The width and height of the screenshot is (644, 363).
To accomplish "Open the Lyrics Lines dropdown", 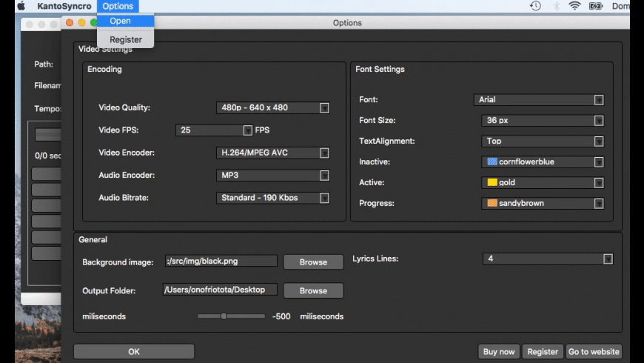I will click(548, 259).
